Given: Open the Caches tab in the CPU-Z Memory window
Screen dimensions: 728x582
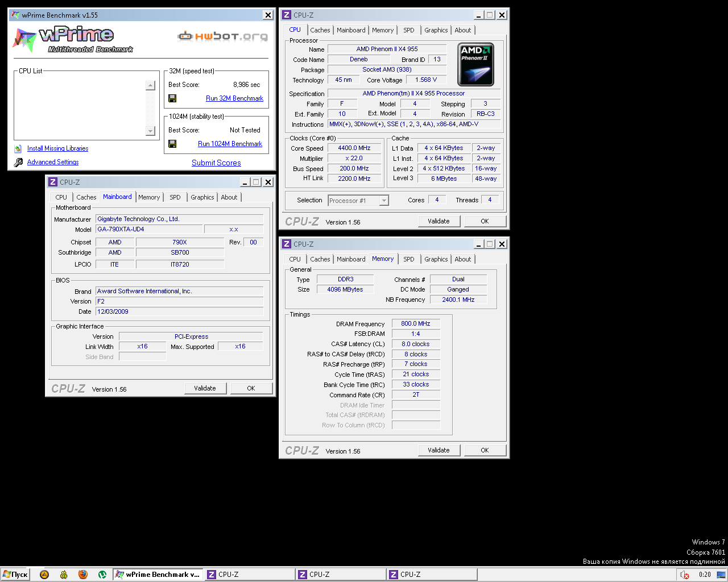Looking at the screenshot, I should pos(320,259).
